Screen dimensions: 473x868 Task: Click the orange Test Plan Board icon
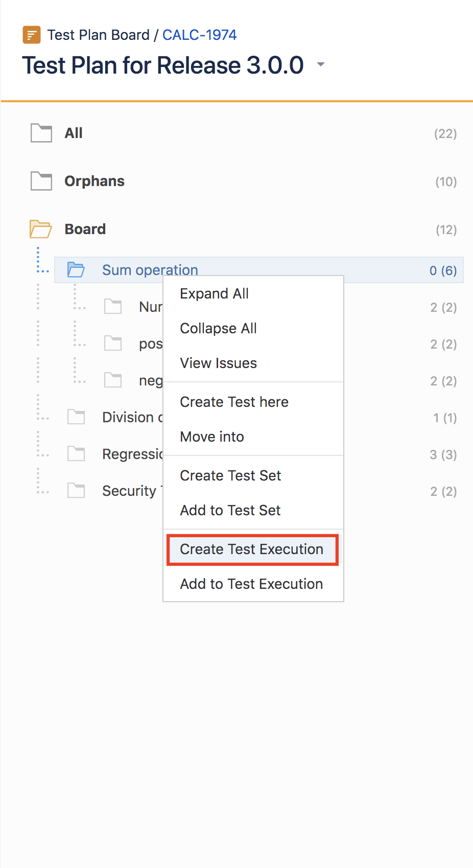pos(32,35)
